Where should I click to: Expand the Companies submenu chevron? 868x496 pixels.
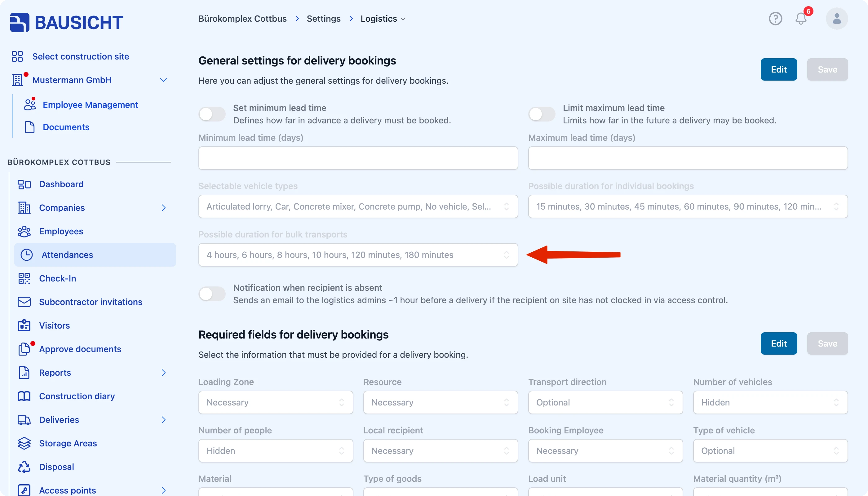click(x=163, y=208)
